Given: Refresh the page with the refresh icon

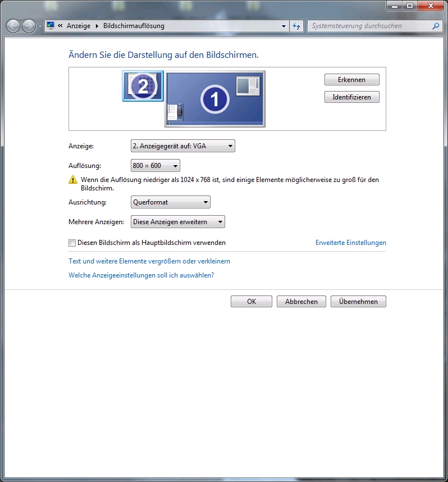Looking at the screenshot, I should (296, 26).
